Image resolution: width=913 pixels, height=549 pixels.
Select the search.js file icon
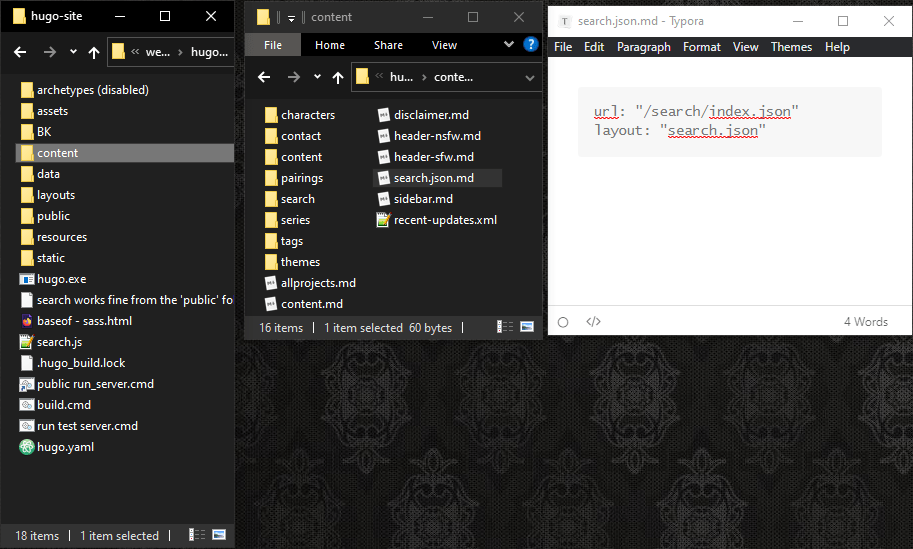pos(27,342)
